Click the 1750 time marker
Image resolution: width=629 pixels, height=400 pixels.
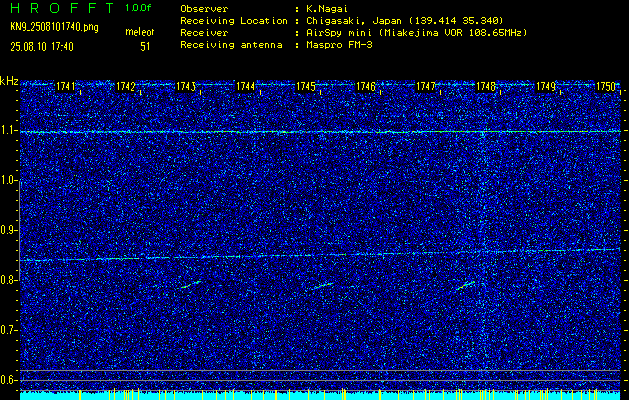pos(606,86)
